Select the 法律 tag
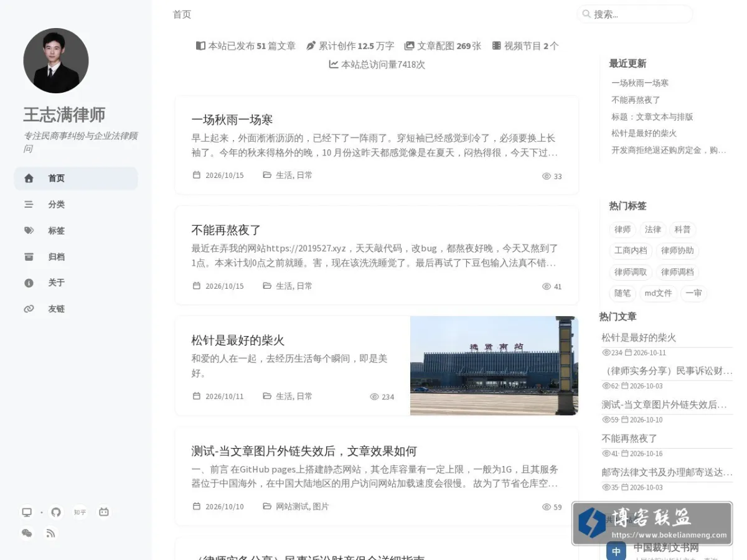Viewport: 747px width, 560px height. 653,230
